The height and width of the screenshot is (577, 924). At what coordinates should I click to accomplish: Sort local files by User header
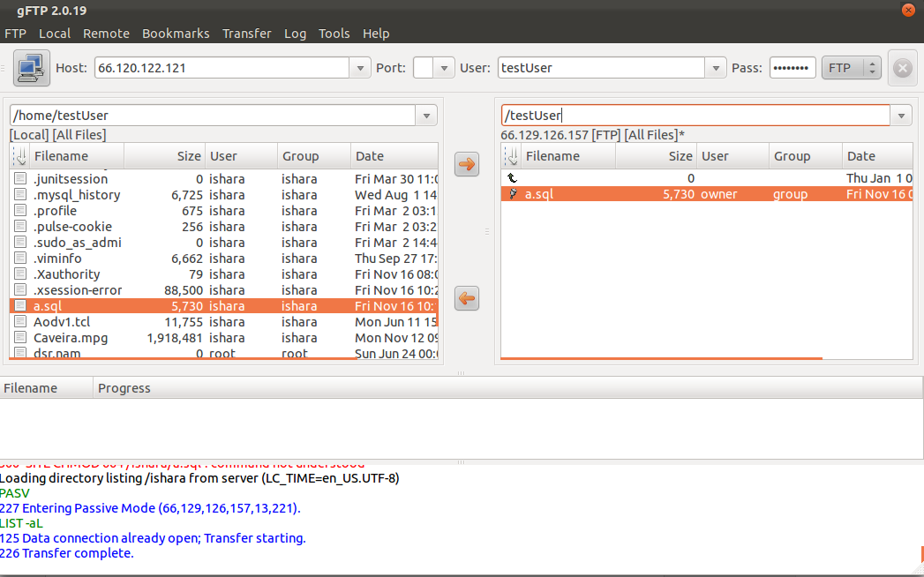242,156
